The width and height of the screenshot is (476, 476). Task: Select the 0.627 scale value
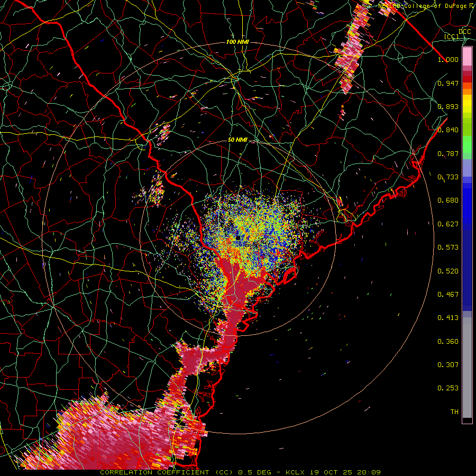pos(448,224)
